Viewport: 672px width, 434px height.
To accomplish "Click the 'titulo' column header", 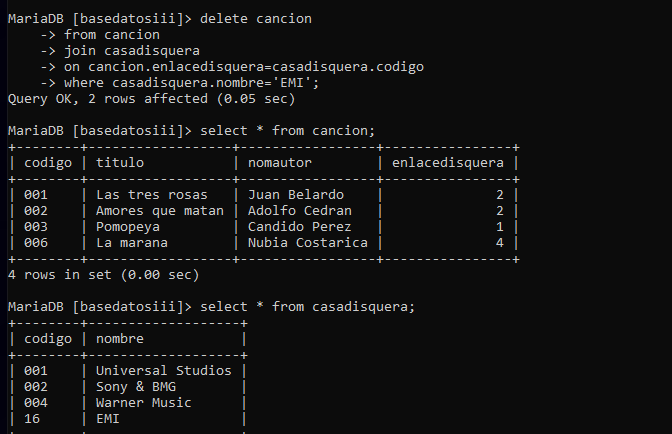I will [x=120, y=162].
